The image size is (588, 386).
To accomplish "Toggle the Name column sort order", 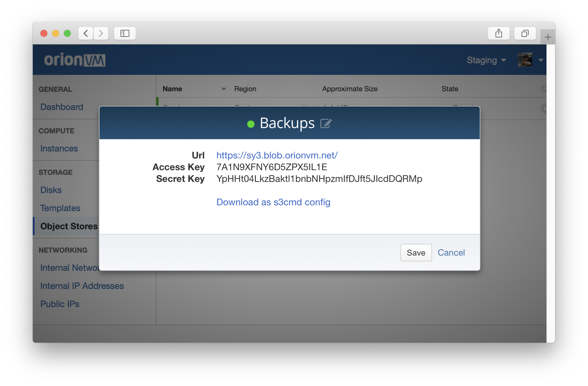I will coord(172,89).
